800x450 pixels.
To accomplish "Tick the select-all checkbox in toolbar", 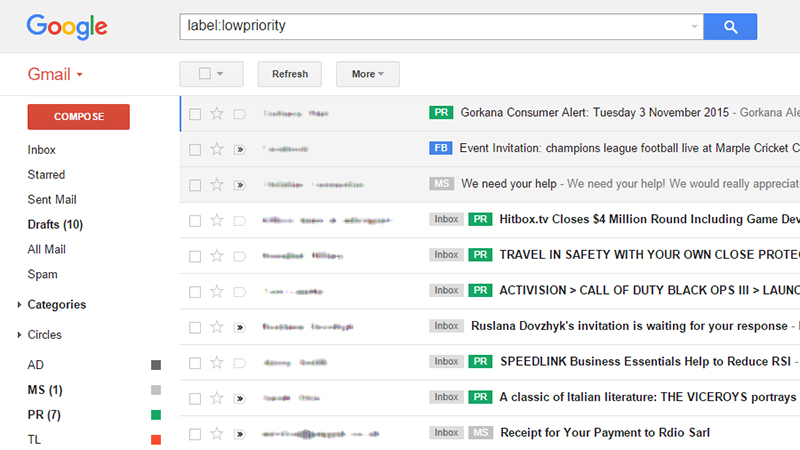I will [x=205, y=73].
